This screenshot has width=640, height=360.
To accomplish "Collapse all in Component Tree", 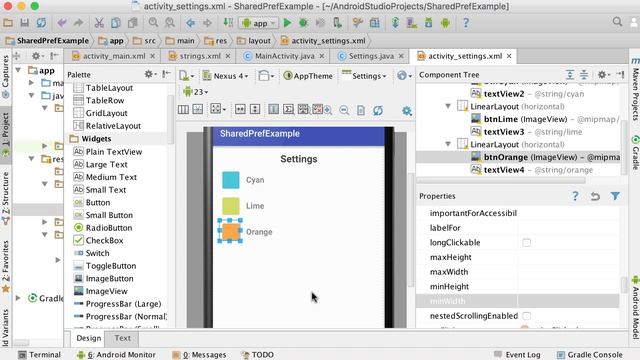I will (x=584, y=75).
